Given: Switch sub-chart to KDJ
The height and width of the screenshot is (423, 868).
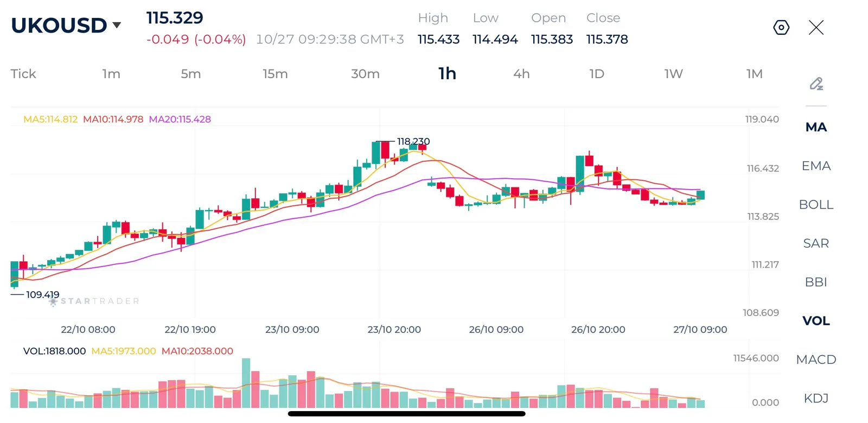Looking at the screenshot, I should (816, 398).
